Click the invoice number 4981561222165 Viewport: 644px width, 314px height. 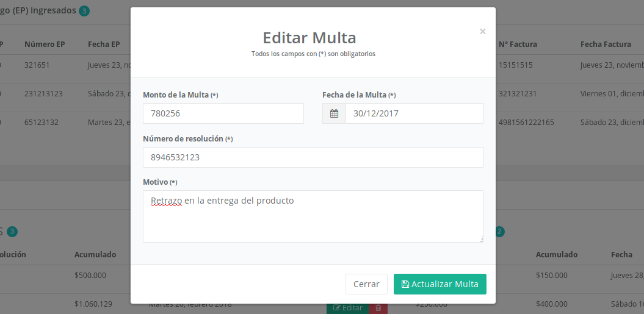(526, 123)
